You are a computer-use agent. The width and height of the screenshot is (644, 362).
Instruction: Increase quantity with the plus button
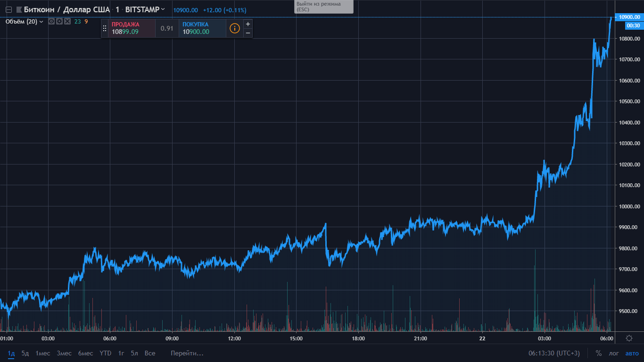tap(248, 24)
